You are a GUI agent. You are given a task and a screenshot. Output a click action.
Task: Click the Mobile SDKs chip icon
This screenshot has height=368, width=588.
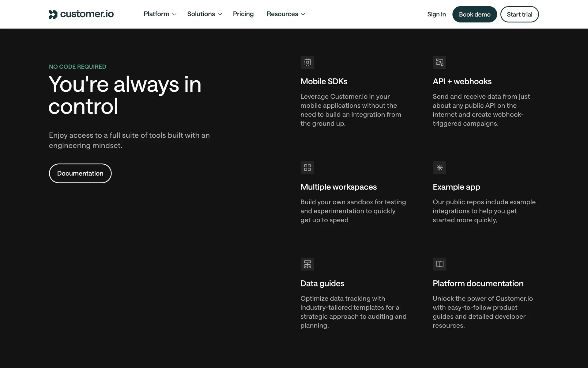[x=307, y=62]
